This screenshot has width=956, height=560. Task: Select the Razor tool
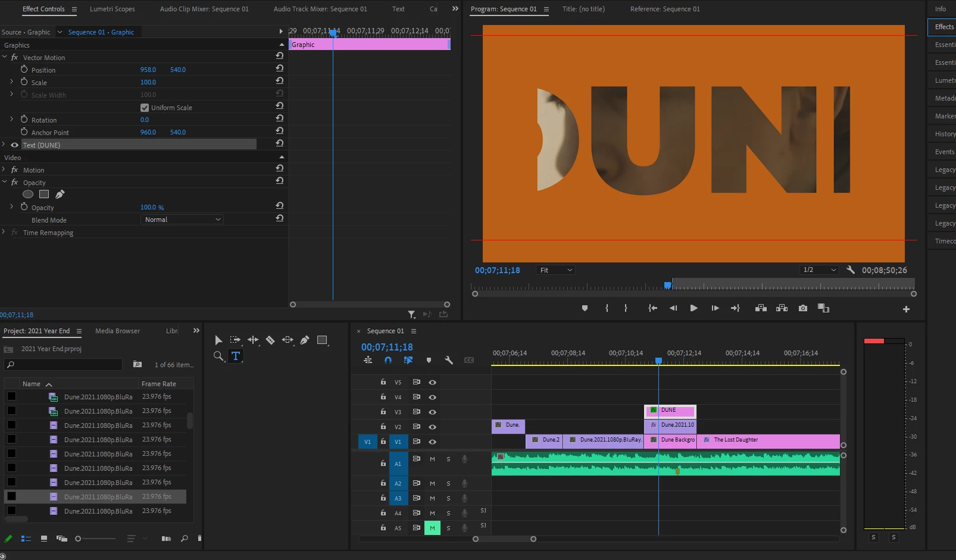[x=270, y=340]
